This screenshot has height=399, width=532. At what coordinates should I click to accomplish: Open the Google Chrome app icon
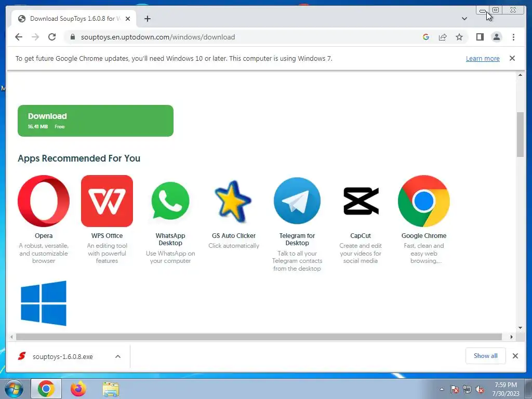[424, 201]
